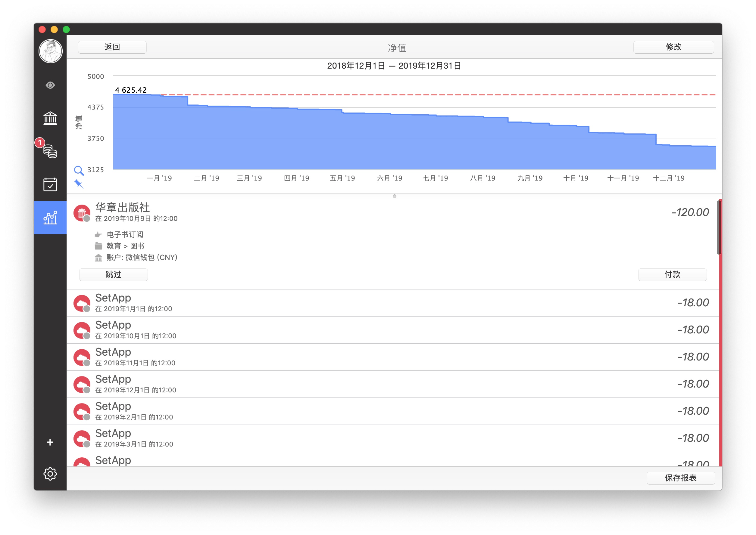This screenshot has height=535, width=756.
Task: Click 付款 to pay 华章出版社
Action: pyautogui.click(x=672, y=274)
